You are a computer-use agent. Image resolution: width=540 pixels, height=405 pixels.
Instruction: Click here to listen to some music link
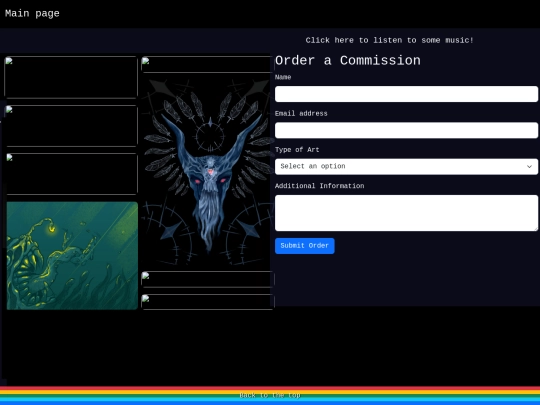pos(390,40)
